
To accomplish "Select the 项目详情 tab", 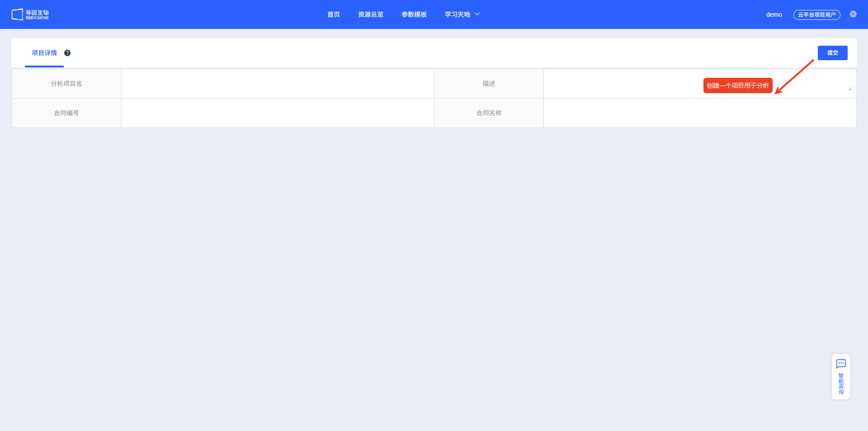I will point(44,53).
